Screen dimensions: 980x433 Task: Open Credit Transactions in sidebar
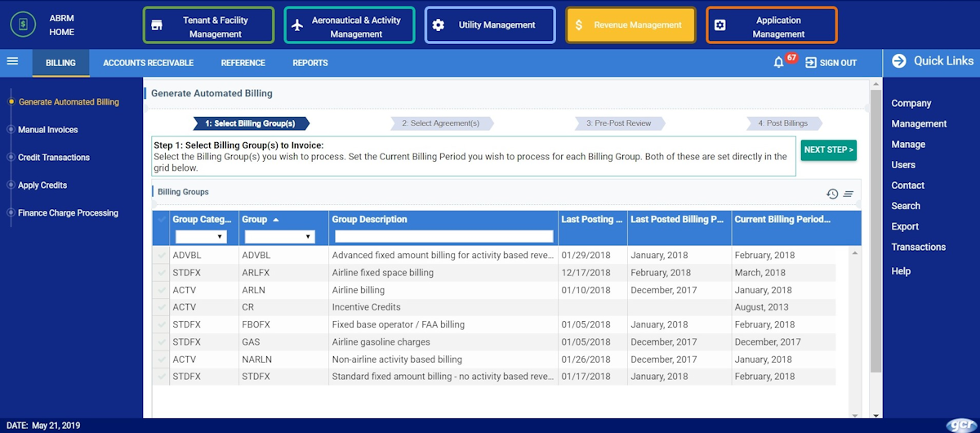(54, 158)
